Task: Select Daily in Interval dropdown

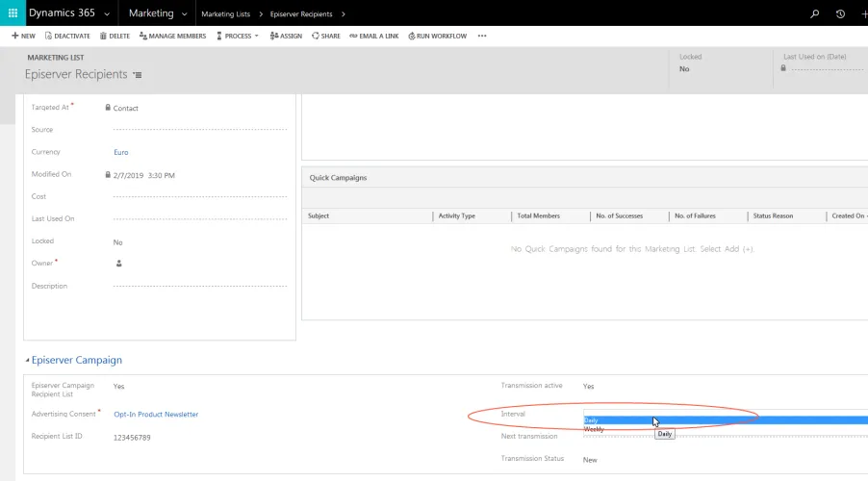Action: 726,420
